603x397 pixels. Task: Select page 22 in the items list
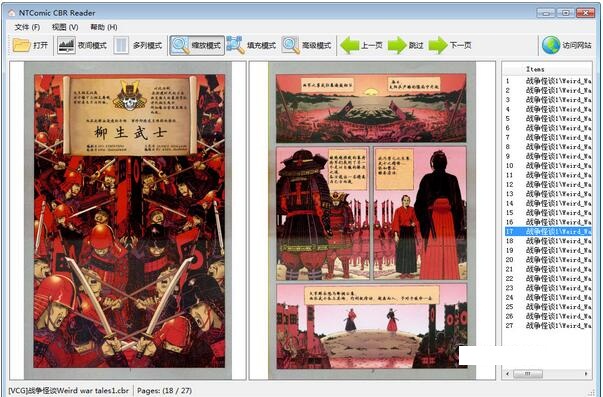point(548,279)
